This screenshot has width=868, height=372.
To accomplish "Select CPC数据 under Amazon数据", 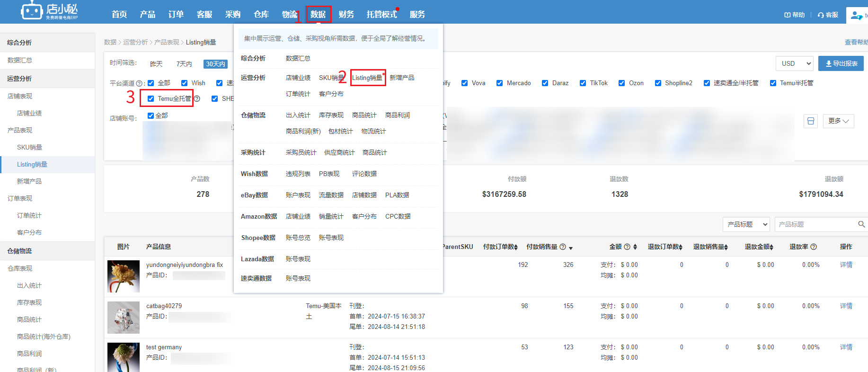I will pos(398,217).
